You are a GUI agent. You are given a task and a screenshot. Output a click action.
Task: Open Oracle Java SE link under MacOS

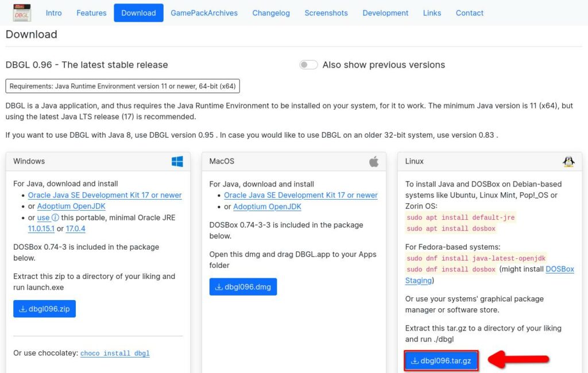(300, 195)
